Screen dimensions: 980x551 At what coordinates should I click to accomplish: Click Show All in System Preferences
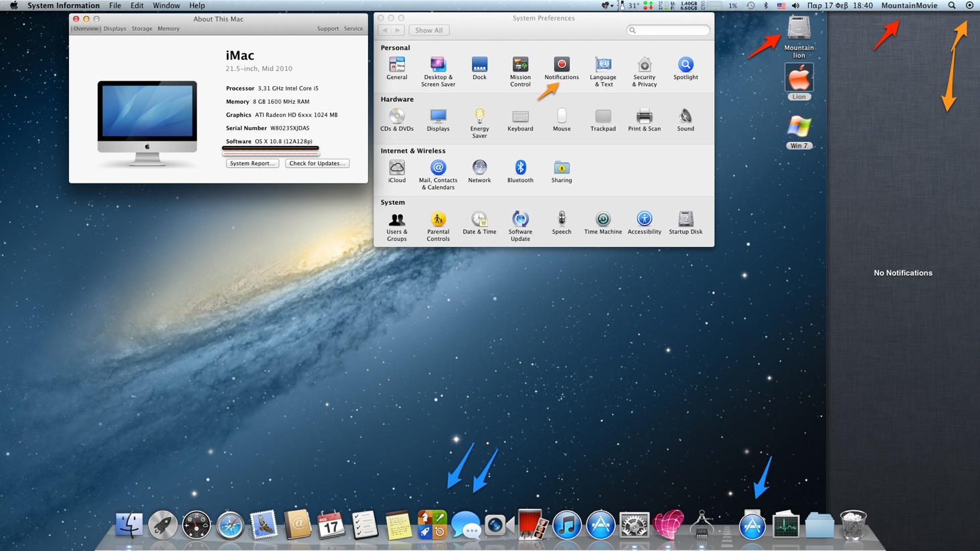coord(428,30)
